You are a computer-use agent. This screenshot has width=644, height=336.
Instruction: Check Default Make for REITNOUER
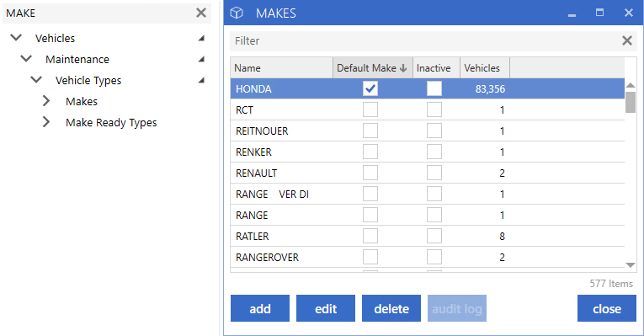pos(370,131)
